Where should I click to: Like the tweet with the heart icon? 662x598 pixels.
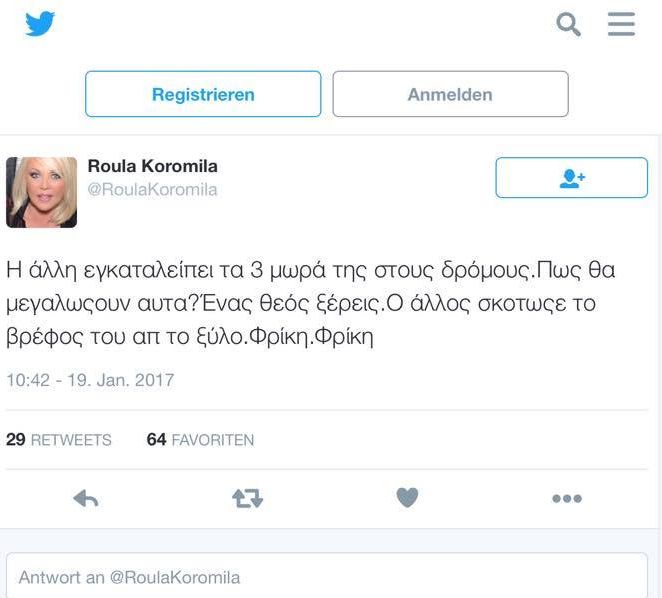[x=407, y=497]
